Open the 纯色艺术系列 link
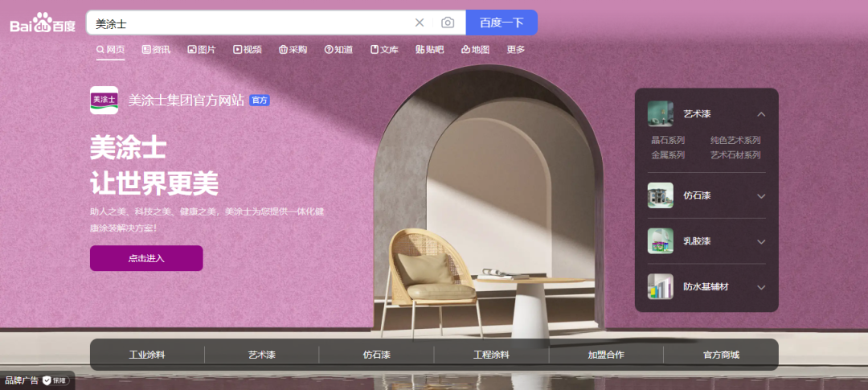This screenshot has height=390, width=868. [735, 140]
